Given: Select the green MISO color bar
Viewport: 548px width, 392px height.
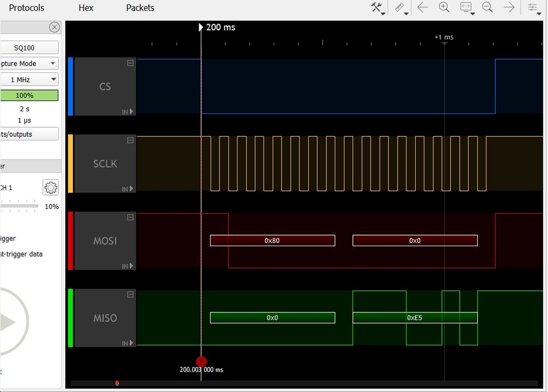Looking at the screenshot, I should [70, 318].
